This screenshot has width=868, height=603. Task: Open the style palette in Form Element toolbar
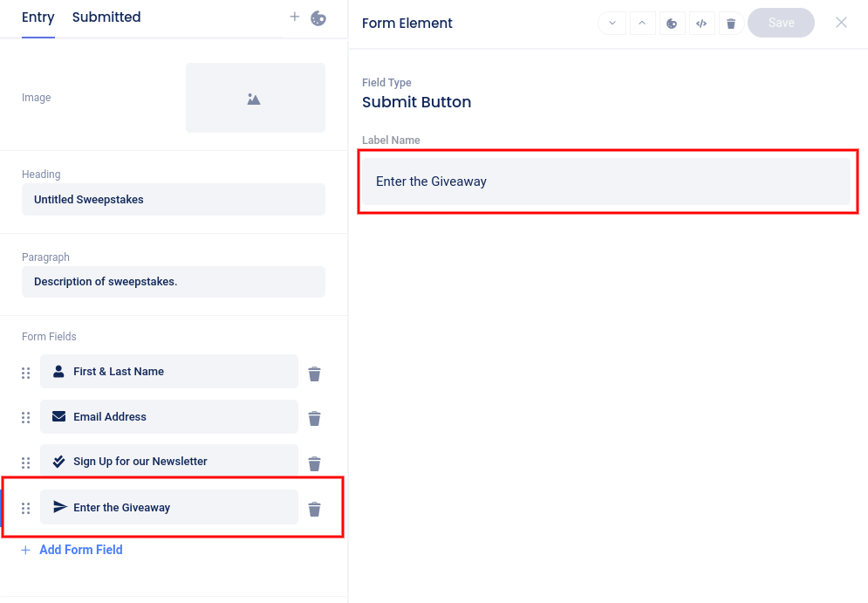(x=671, y=24)
